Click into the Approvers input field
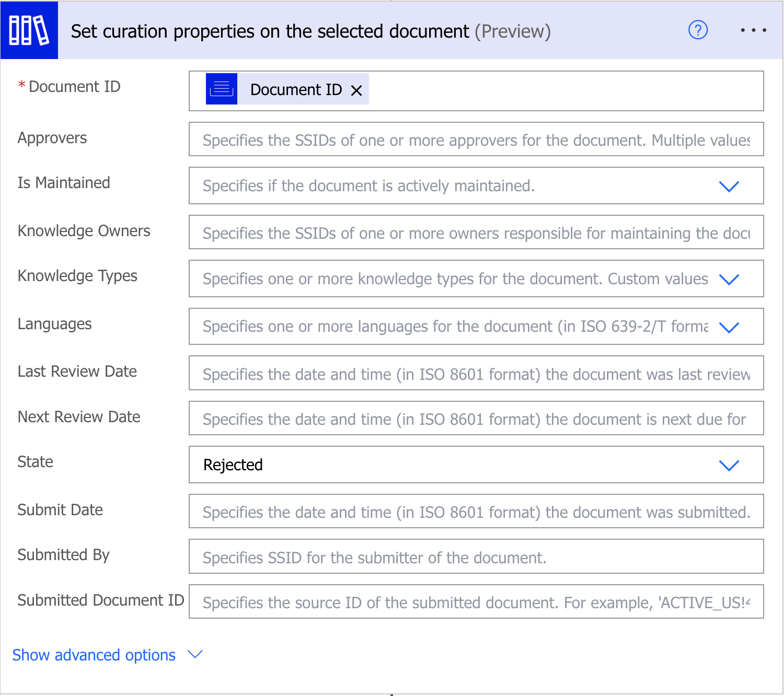The height and width of the screenshot is (696, 784). point(476,140)
